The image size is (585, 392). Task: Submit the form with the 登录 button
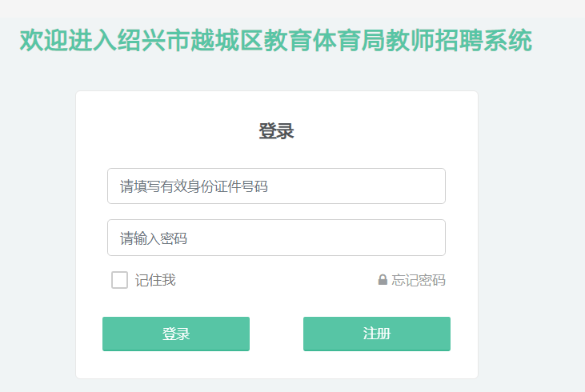pos(176,334)
